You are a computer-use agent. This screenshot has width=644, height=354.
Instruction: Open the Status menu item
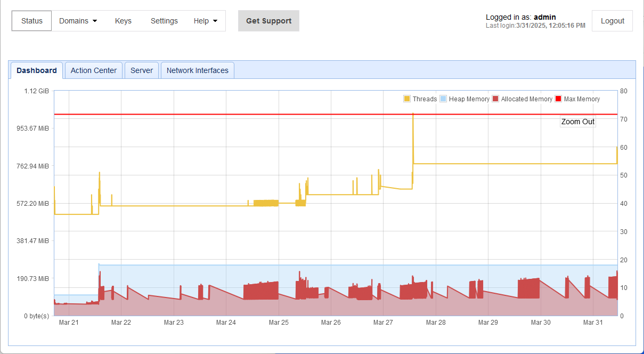[32, 21]
